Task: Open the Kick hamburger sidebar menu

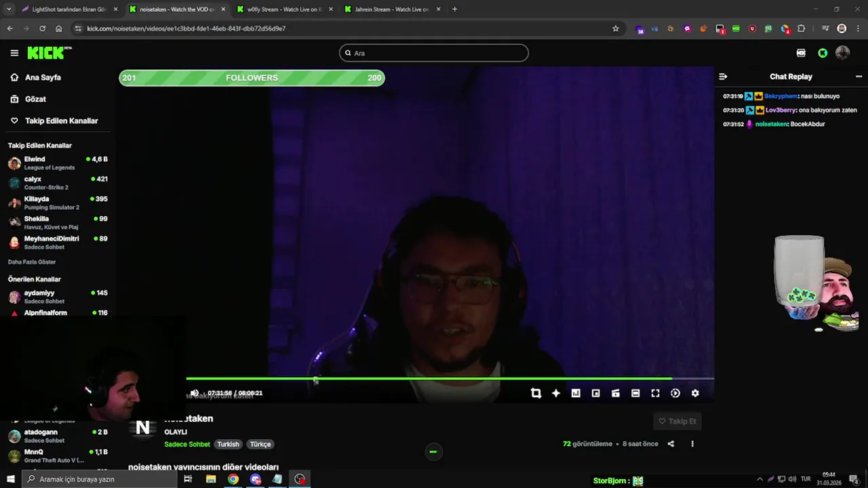Action: click(x=14, y=53)
